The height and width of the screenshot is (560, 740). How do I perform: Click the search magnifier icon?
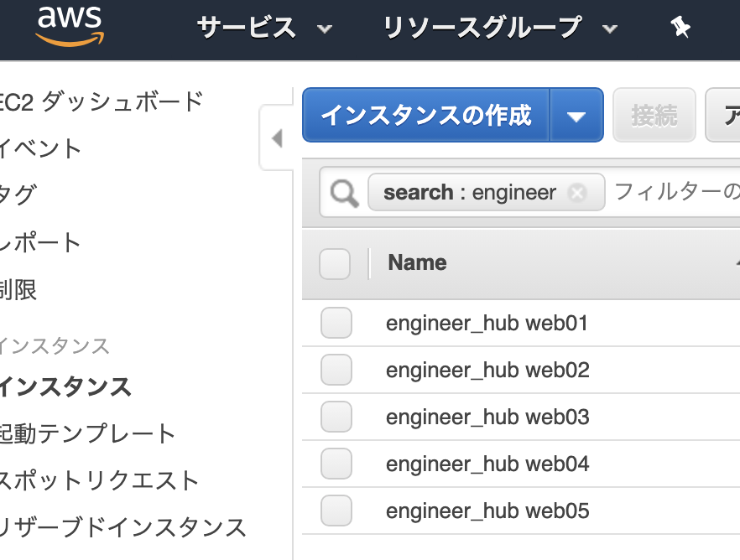[344, 194]
